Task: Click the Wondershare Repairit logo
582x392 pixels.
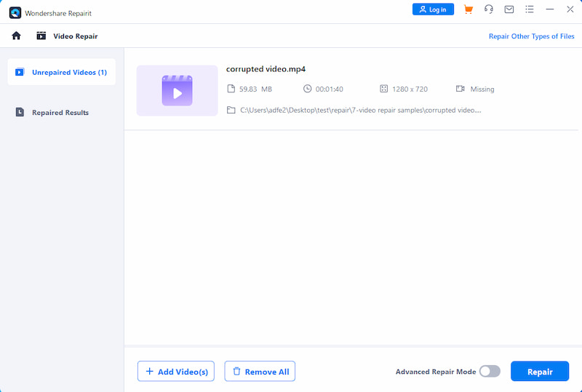Action: (15, 13)
